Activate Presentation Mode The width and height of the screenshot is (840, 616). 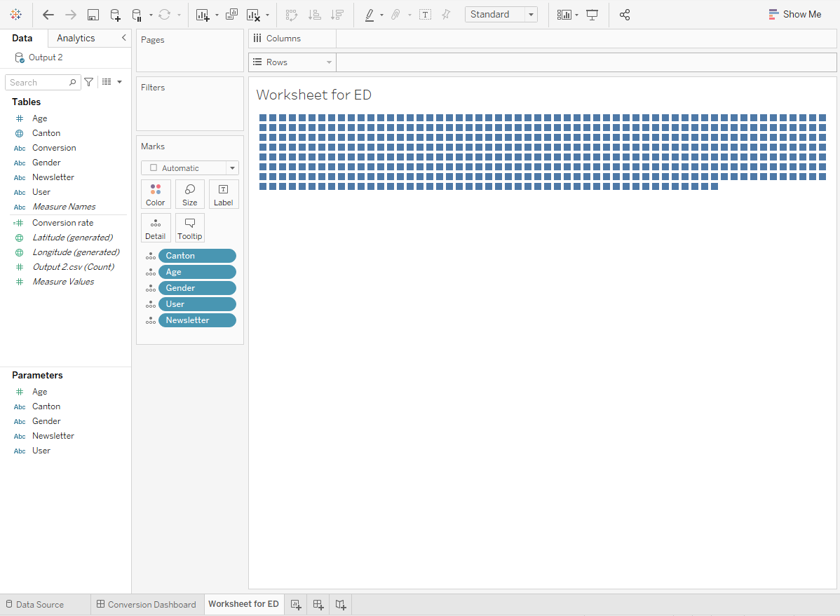click(592, 15)
